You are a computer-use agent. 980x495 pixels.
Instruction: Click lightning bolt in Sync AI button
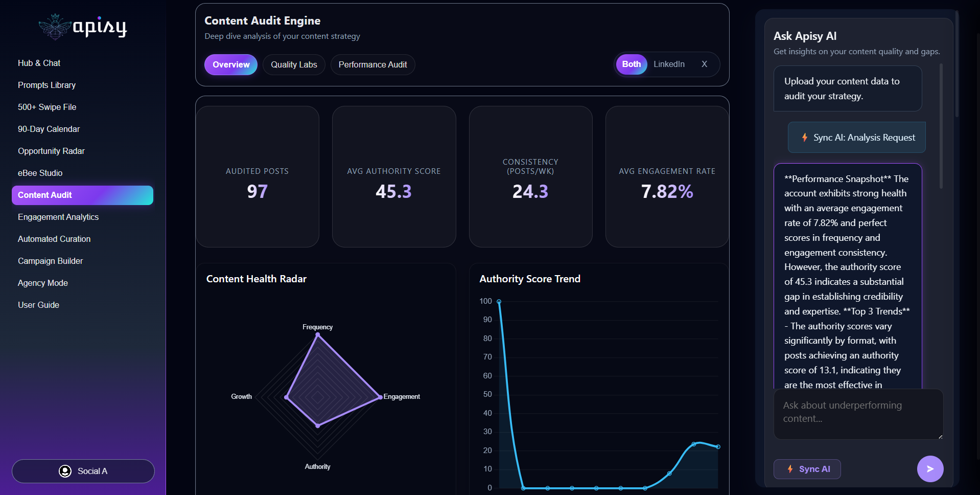point(790,469)
